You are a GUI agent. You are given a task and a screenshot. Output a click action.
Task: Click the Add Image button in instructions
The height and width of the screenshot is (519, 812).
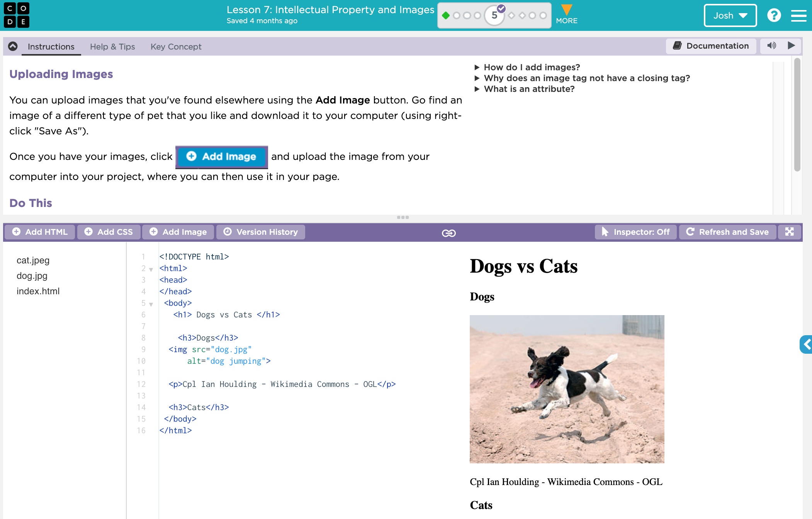coord(221,157)
